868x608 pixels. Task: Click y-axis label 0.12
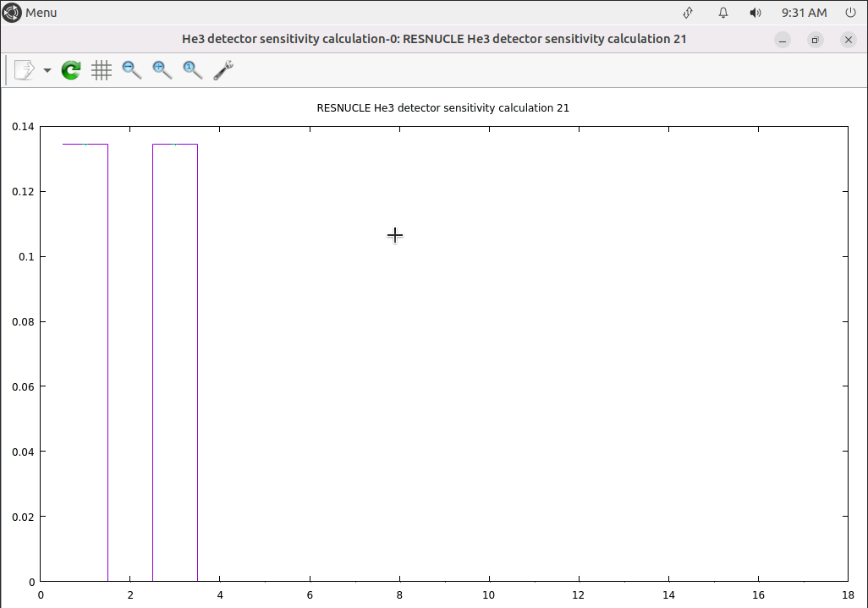pos(23,191)
